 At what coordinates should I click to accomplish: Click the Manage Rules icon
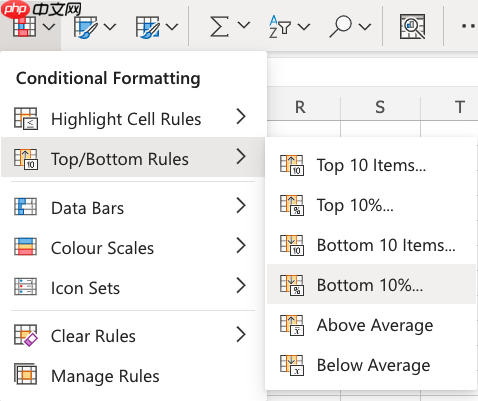(26, 374)
